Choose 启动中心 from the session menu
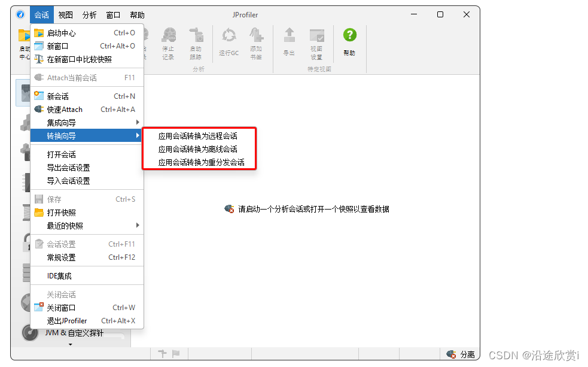 [x=87, y=33]
